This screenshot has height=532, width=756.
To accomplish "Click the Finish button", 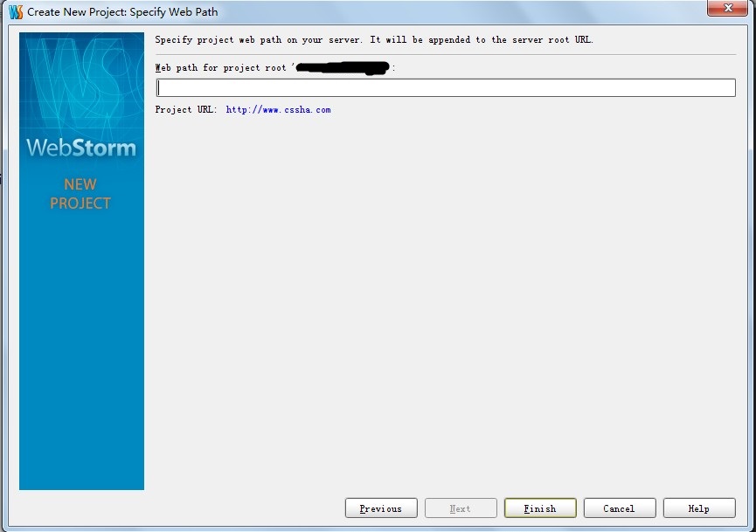I will [540, 508].
